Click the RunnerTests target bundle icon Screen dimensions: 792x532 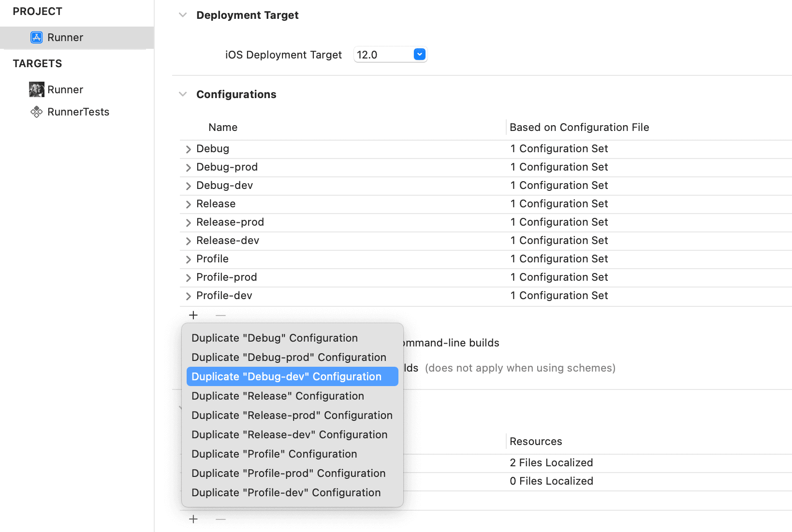click(x=37, y=112)
